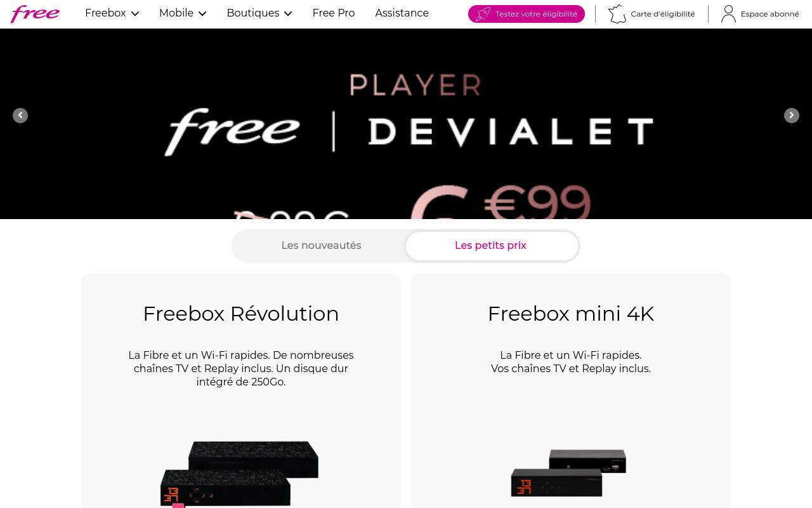The height and width of the screenshot is (508, 812).
Task: Click the Freebox Révolution device image
Action: pyautogui.click(x=240, y=474)
